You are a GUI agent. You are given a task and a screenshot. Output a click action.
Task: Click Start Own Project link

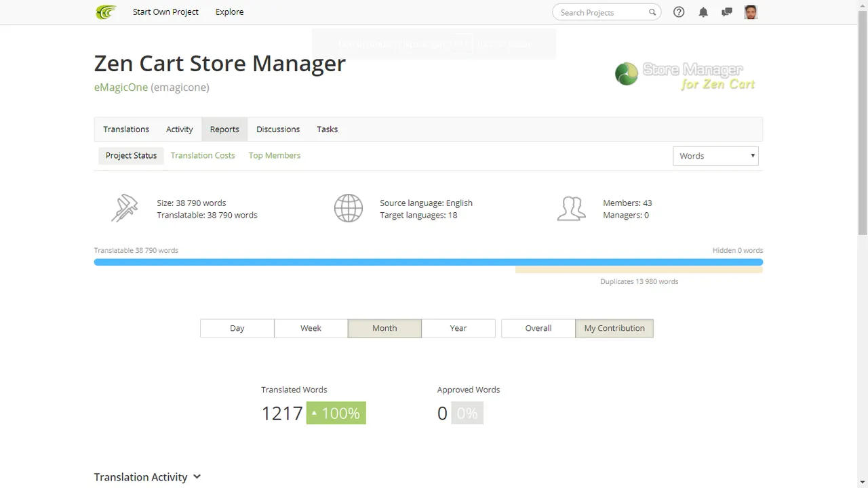[x=165, y=12]
